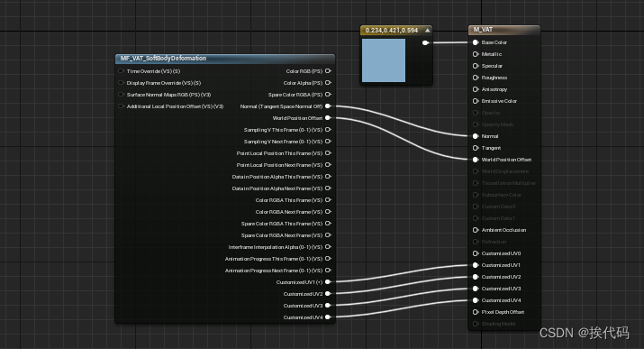This screenshot has height=349, width=644.
Task: Click Surface Normal Maps RGB input pin
Action: (122, 95)
